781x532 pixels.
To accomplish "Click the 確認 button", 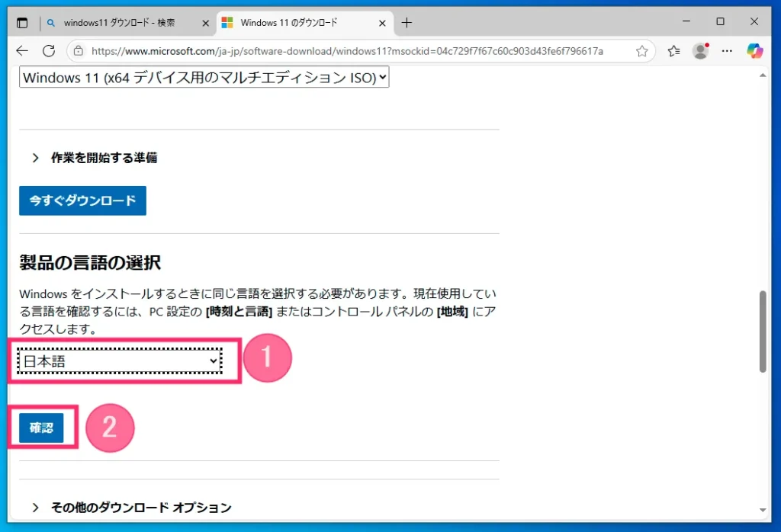I will point(41,428).
